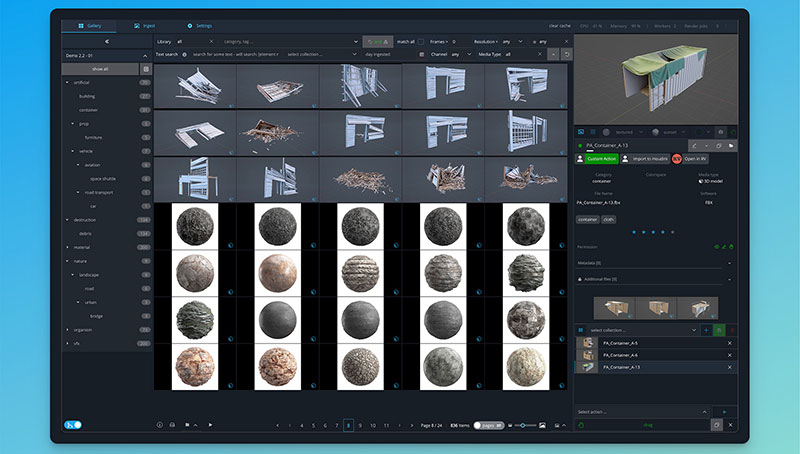
Task: Save the collection with the green icon
Action: pyautogui.click(x=719, y=330)
